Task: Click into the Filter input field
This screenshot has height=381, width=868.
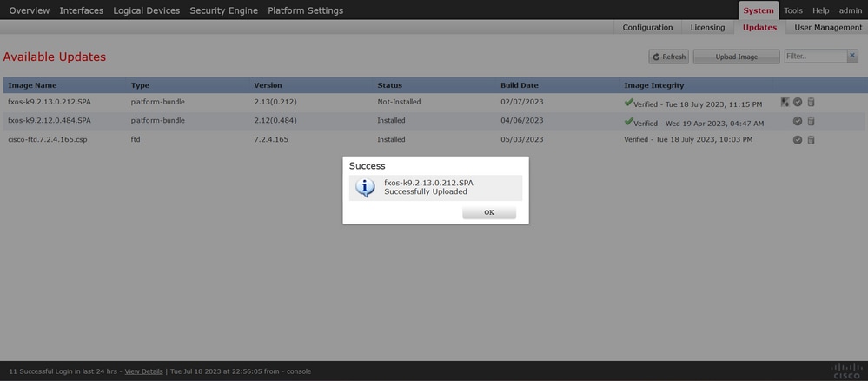Action: click(x=815, y=56)
